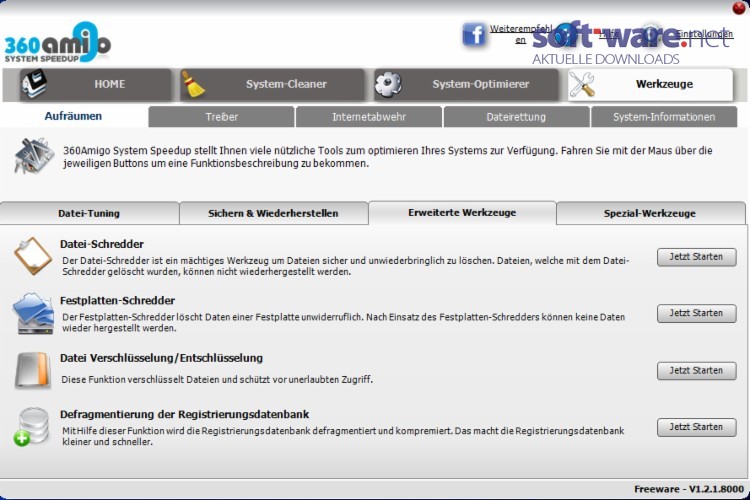Open the System-Cleaner section
The image size is (750, 500).
272,84
